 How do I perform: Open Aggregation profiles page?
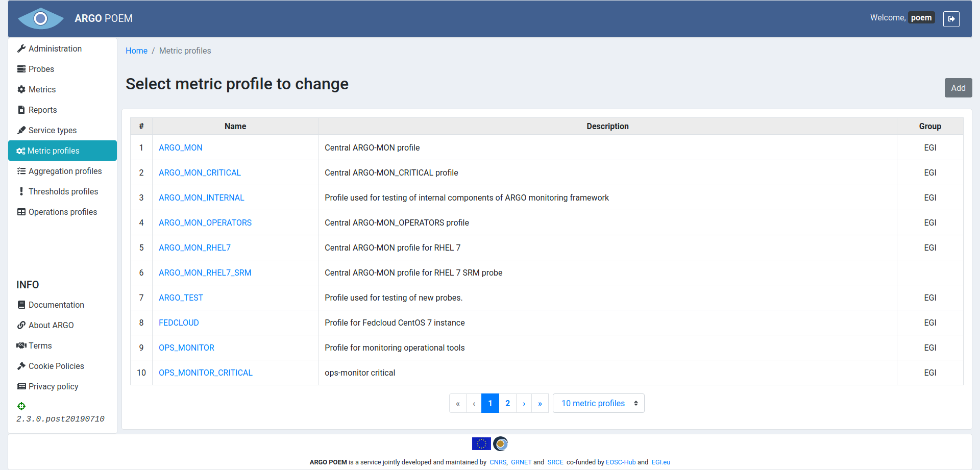pos(62,171)
